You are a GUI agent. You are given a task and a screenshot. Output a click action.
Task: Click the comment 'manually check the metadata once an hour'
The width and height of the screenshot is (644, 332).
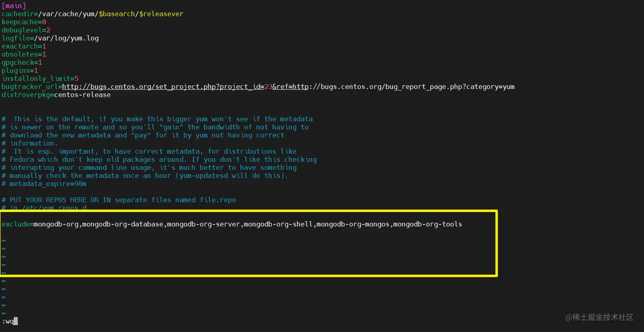145,176
